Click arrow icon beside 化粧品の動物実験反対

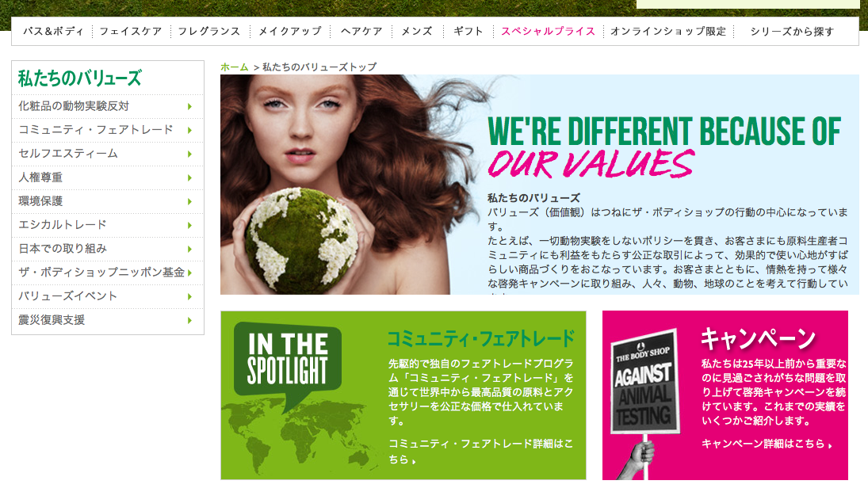[x=189, y=106]
